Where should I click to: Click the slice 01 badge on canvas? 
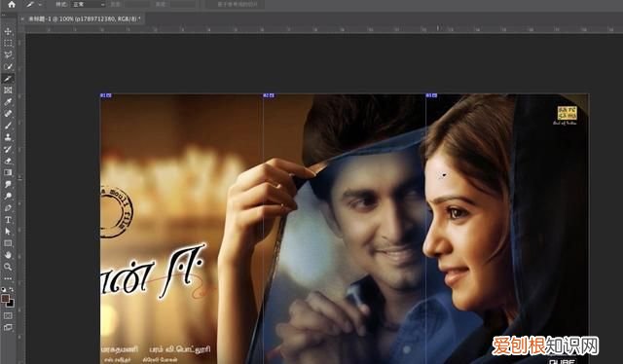(106, 95)
